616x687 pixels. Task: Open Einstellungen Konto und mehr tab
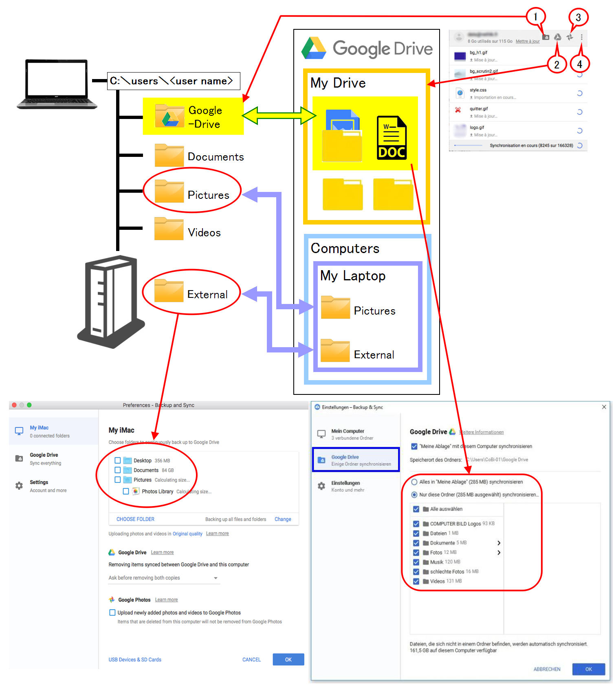[x=356, y=486]
